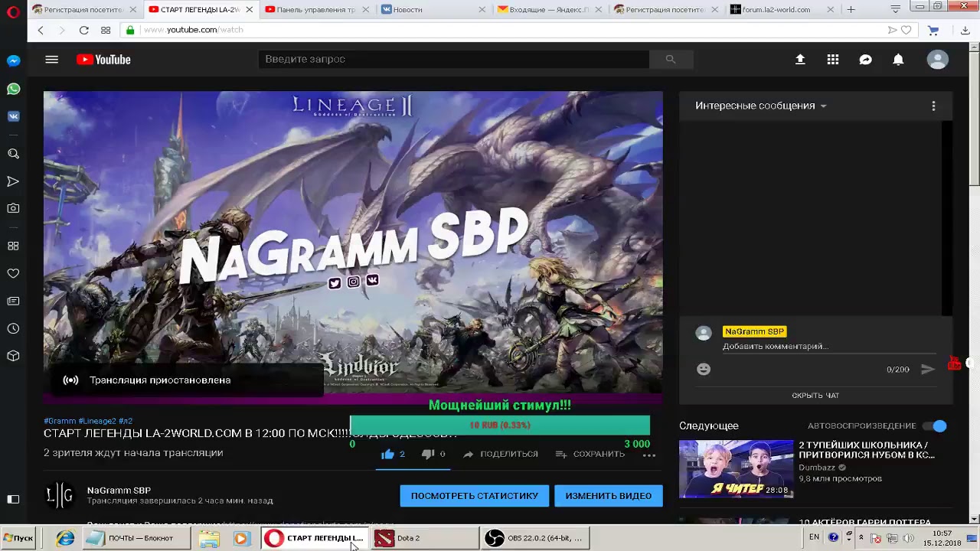Open YouTube notifications bell

(x=898, y=59)
